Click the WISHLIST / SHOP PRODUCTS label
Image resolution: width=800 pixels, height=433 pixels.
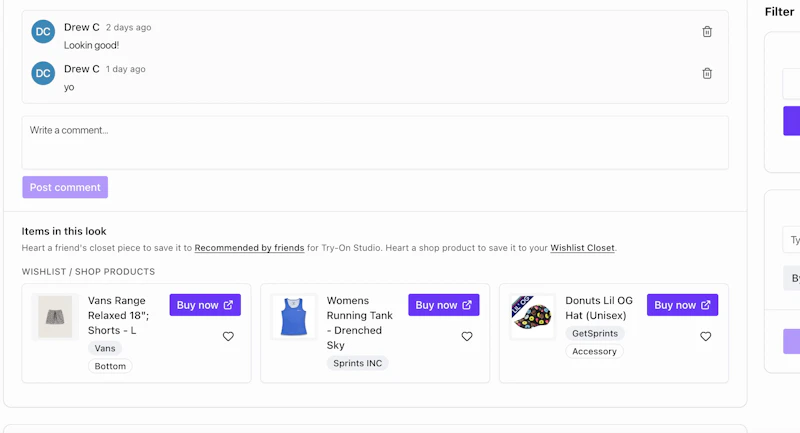point(88,272)
